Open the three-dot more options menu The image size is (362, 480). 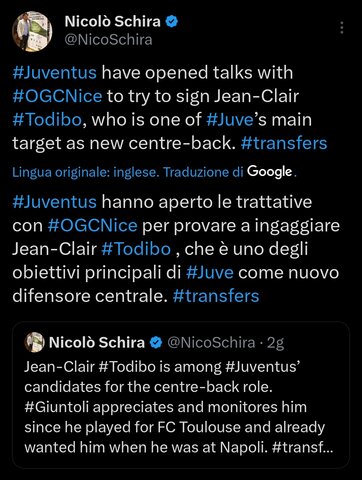342,28
